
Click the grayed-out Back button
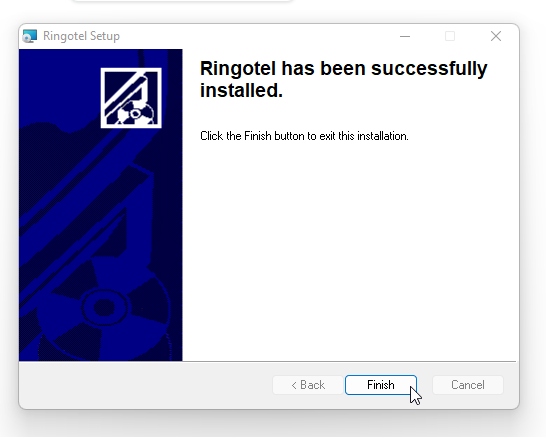click(308, 385)
